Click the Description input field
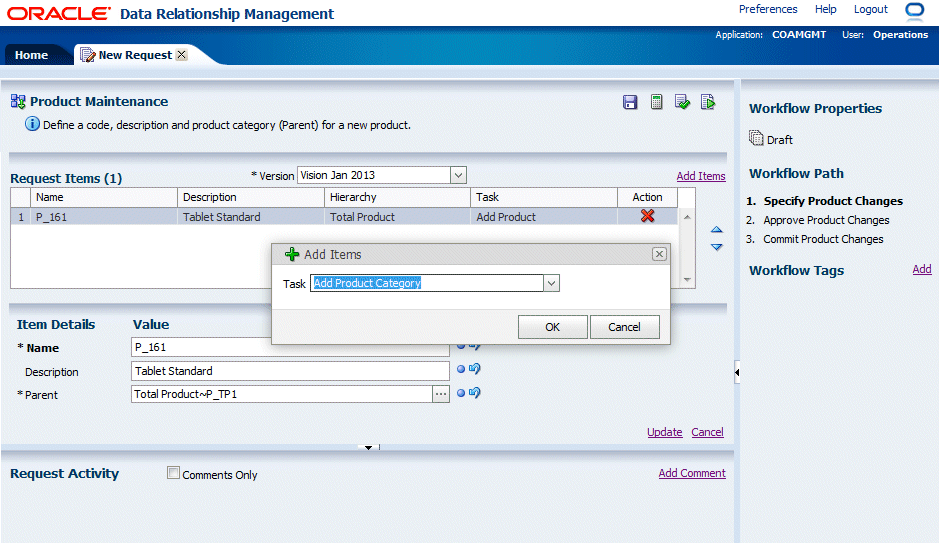This screenshot has width=939, height=543. tap(290, 371)
